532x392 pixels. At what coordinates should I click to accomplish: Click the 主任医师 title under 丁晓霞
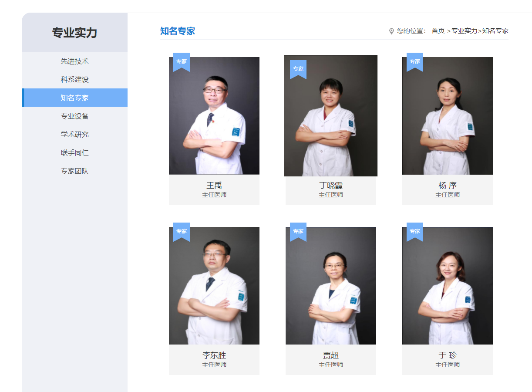[331, 195]
